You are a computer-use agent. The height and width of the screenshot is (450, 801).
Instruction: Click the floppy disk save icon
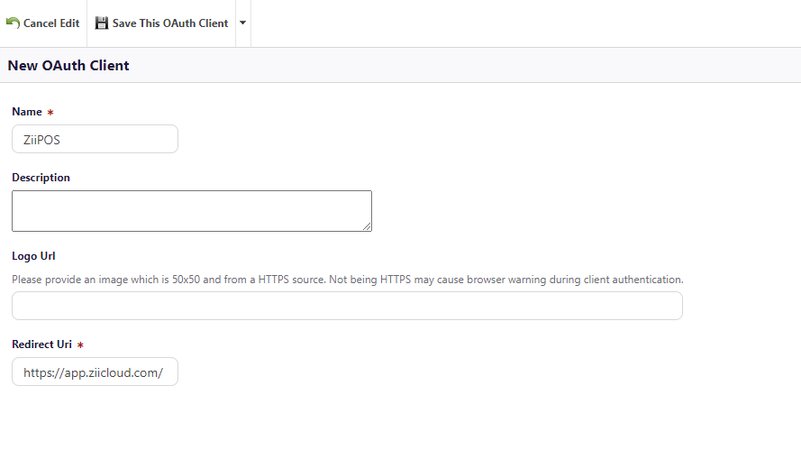[x=102, y=23]
